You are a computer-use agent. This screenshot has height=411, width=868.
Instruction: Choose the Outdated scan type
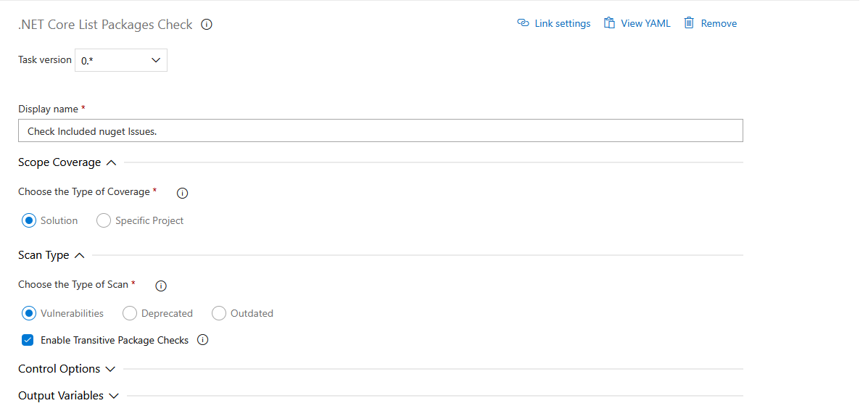pyautogui.click(x=219, y=313)
